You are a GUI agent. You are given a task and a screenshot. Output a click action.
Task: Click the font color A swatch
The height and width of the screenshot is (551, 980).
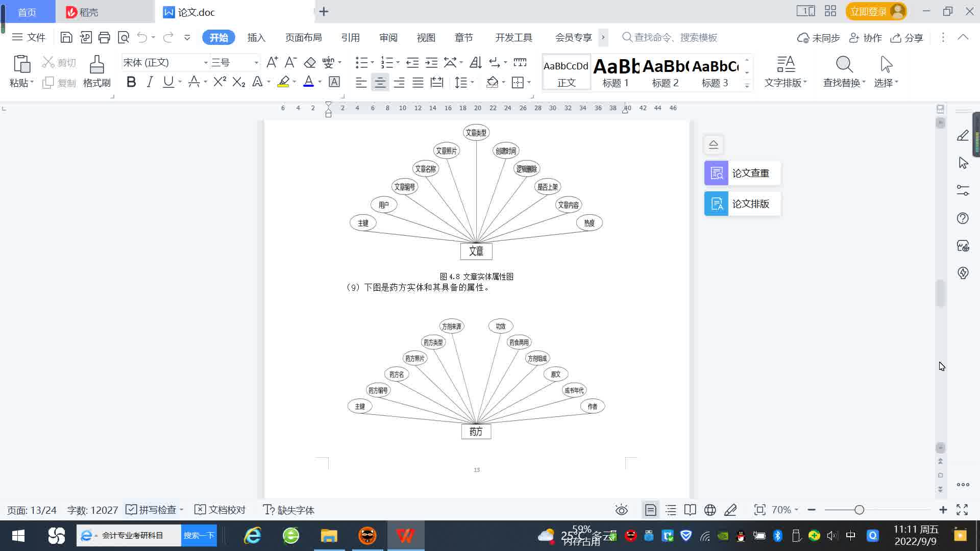(308, 82)
